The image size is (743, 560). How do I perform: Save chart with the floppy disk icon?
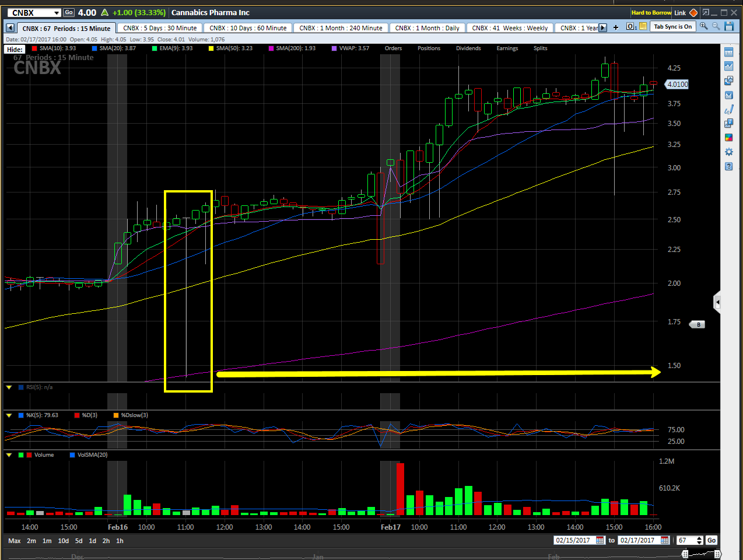coord(729,26)
